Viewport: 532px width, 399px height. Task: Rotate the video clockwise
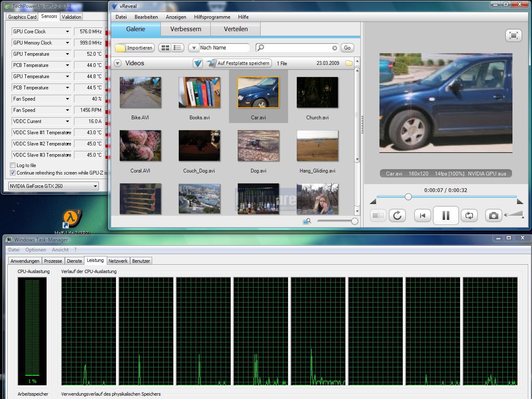397,215
